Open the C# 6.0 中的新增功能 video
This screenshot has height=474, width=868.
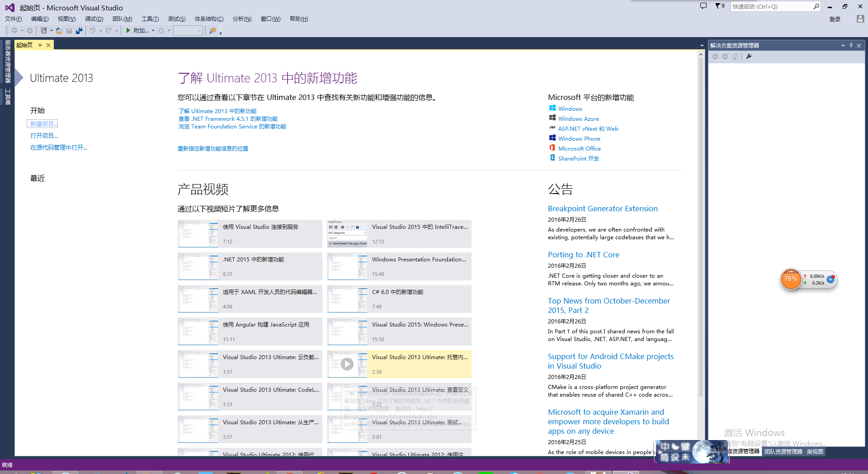(399, 299)
